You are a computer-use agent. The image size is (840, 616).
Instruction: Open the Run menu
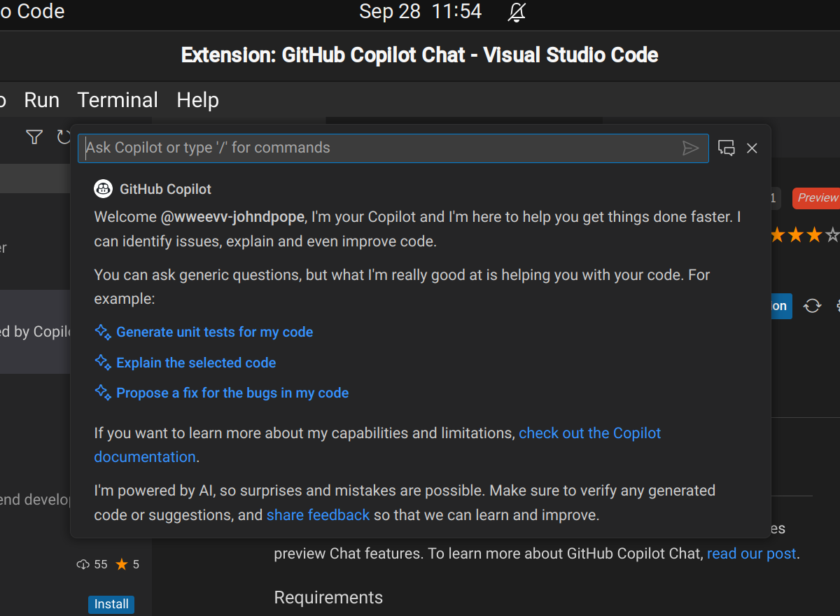pyautogui.click(x=41, y=99)
